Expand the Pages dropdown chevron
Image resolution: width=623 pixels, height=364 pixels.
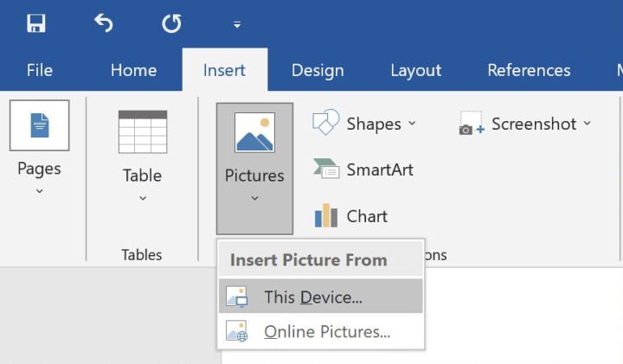point(39,192)
